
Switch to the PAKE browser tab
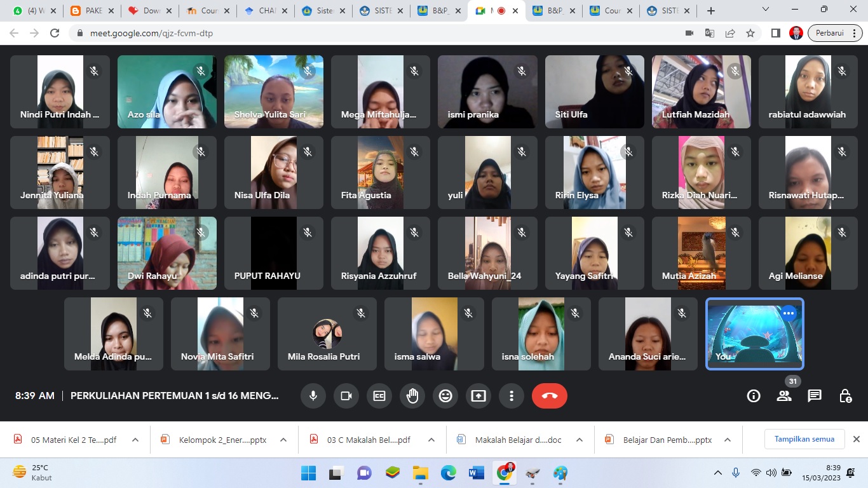pyautogui.click(x=86, y=11)
